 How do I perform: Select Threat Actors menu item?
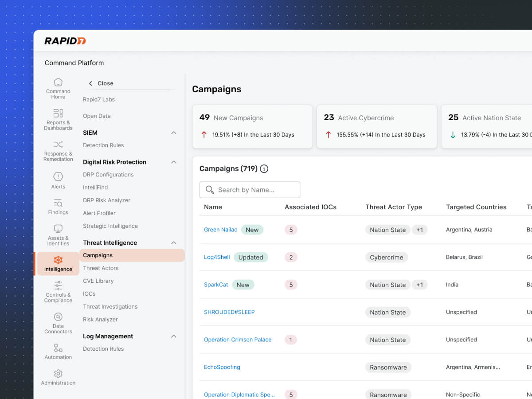101,268
